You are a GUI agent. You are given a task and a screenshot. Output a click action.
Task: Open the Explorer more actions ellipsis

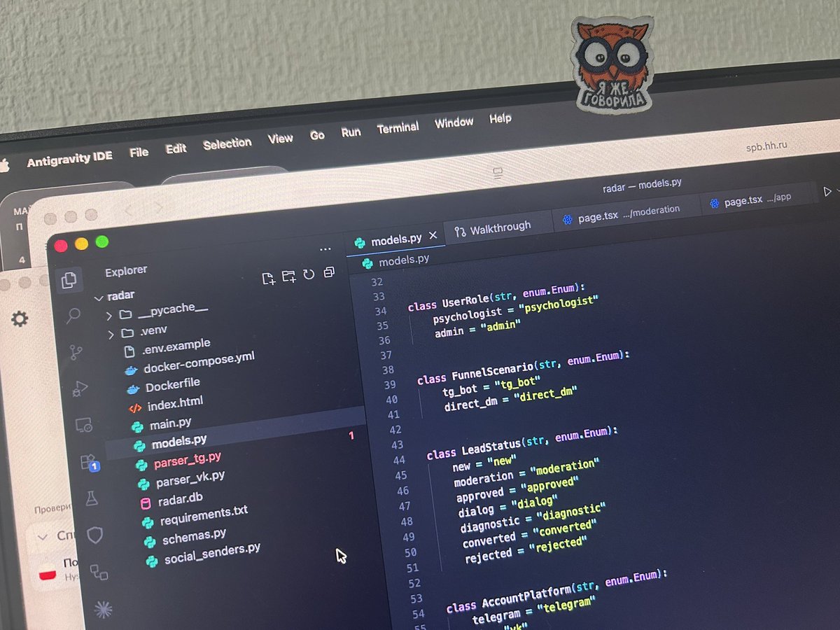(325, 249)
